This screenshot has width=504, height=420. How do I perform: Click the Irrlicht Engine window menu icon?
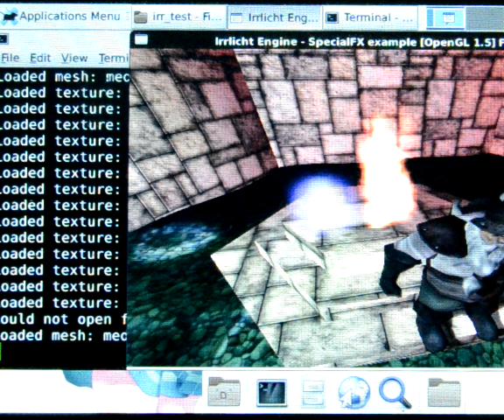[x=141, y=40]
